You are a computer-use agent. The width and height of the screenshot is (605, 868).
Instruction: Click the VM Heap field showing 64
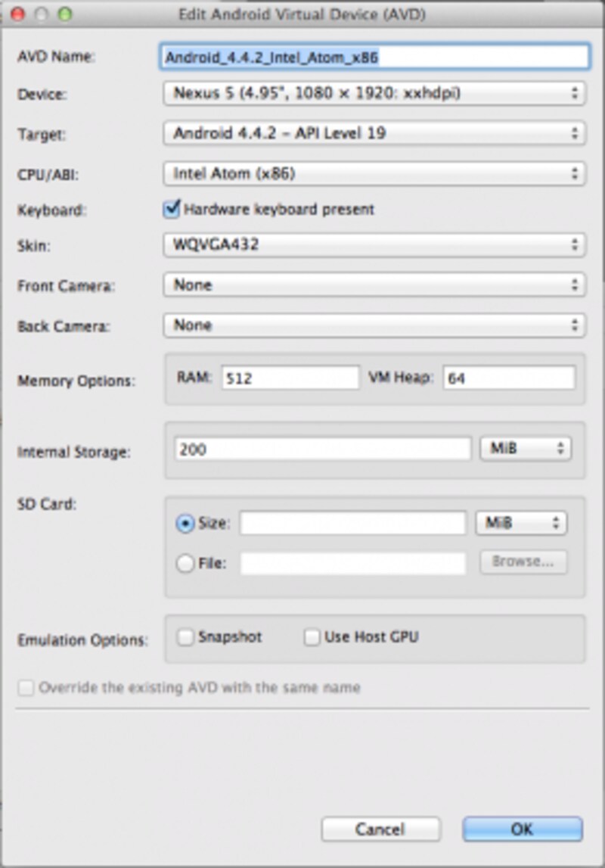pos(509,378)
